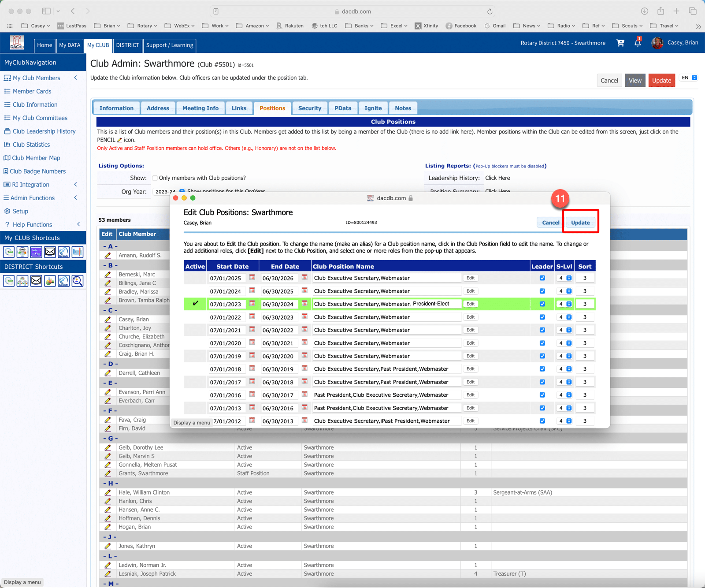Expand RI Integration submenu
Viewport: 705px width, 588px height.
coord(76,185)
